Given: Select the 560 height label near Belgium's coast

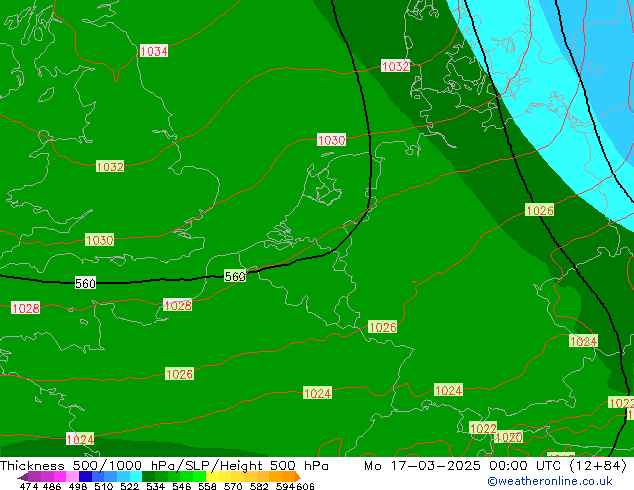Looking at the screenshot, I should (x=235, y=276).
